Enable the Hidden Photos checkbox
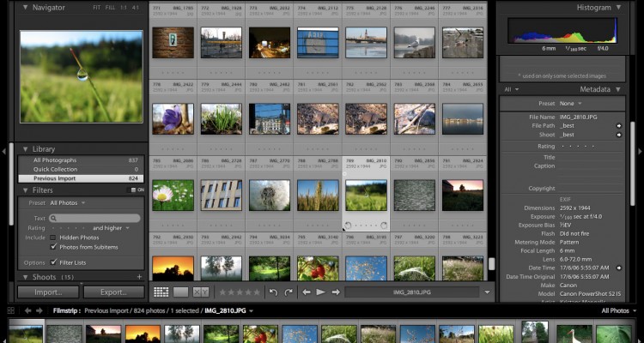The image size is (644, 343). coord(53,238)
